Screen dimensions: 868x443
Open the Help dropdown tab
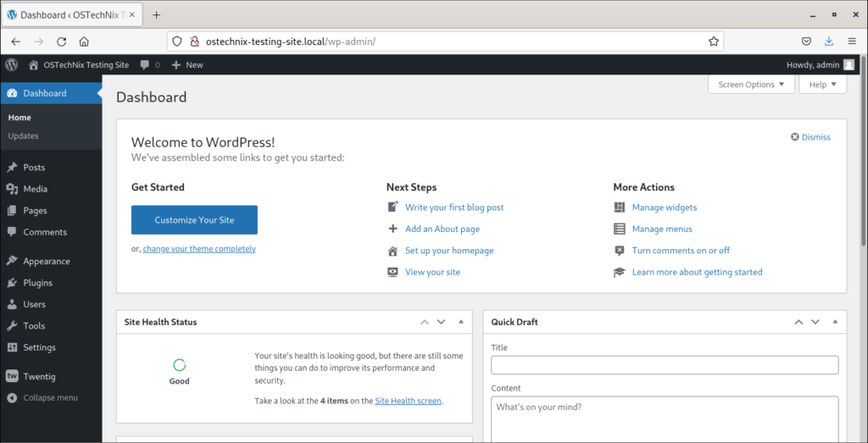click(822, 85)
